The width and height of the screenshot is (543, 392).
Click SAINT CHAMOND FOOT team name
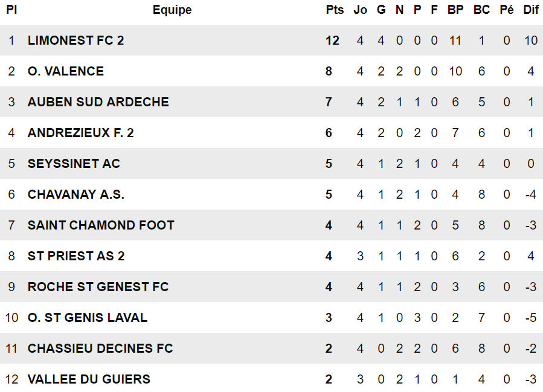(x=101, y=225)
